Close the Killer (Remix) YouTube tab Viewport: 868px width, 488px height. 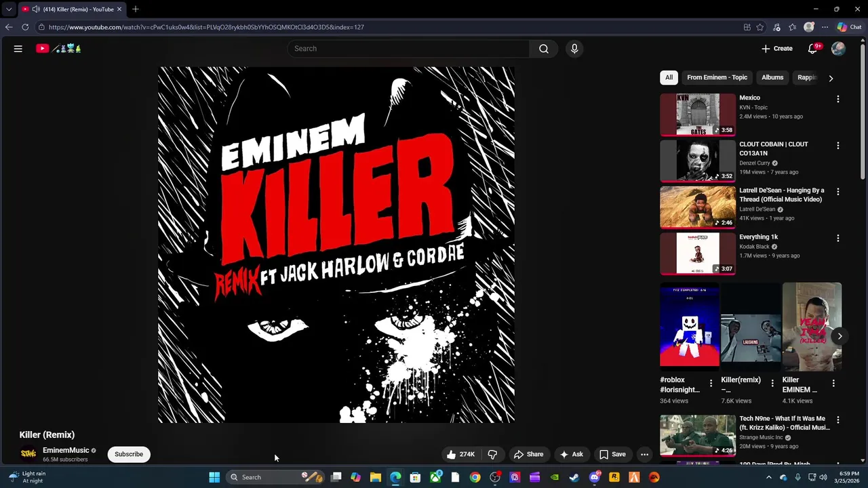tap(119, 9)
